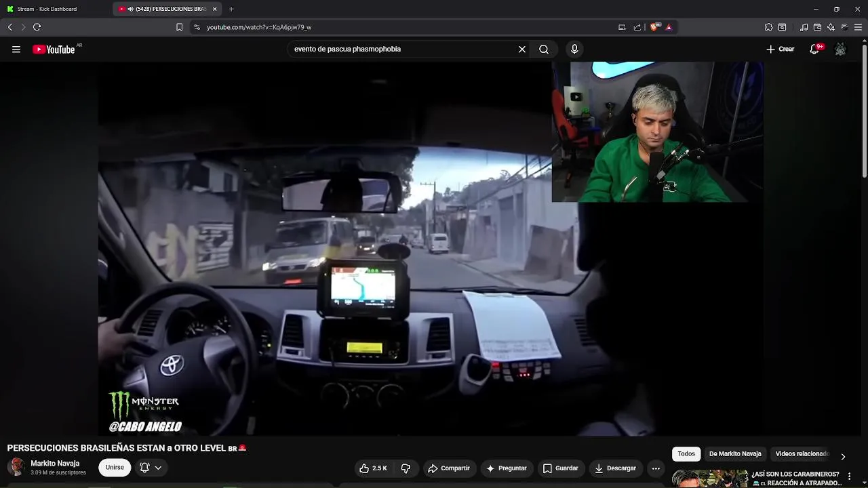Select the Videos relacionados chip
Image resolution: width=868 pixels, height=488 pixels.
(x=802, y=454)
